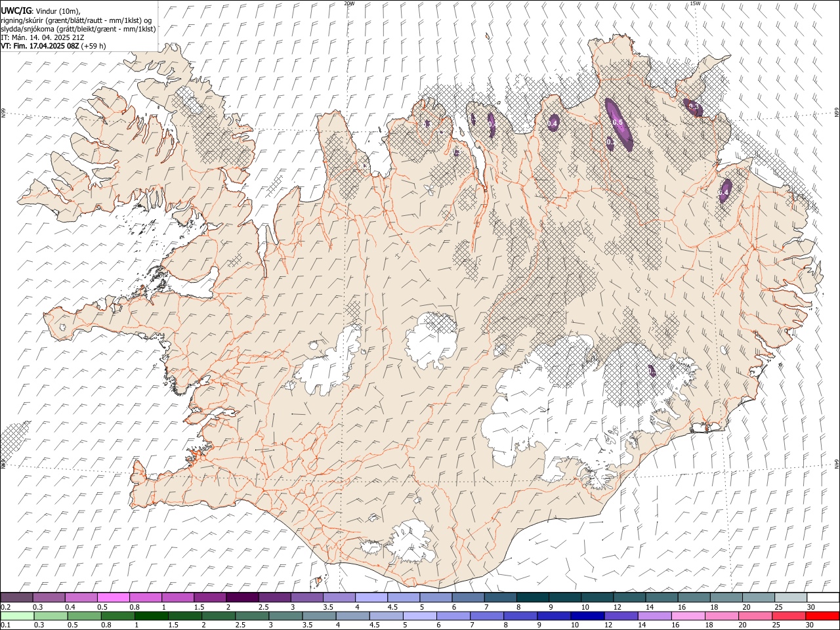840x630 pixels.
Task: Select the deep blue 10–12 rain legend swatch
Action: pos(587,616)
